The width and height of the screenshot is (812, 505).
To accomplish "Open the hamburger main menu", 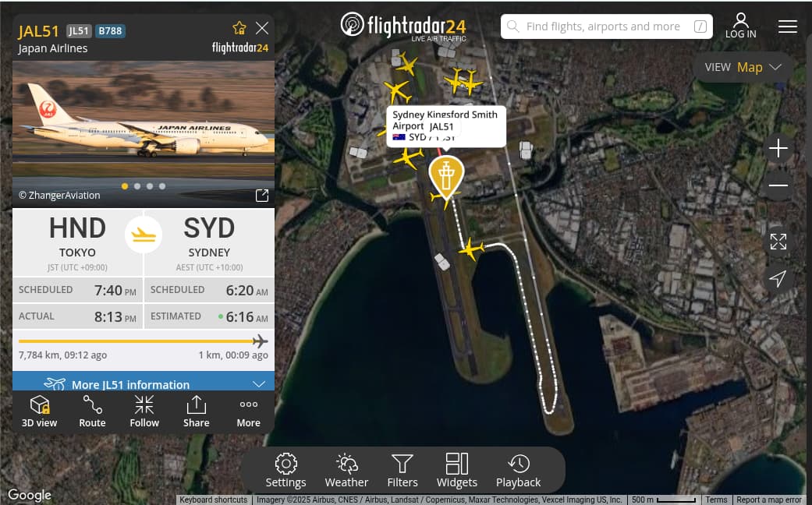I will coord(788,26).
